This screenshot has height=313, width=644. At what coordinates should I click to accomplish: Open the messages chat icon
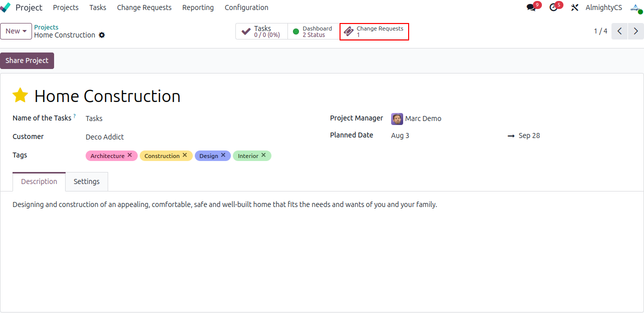[531, 7]
